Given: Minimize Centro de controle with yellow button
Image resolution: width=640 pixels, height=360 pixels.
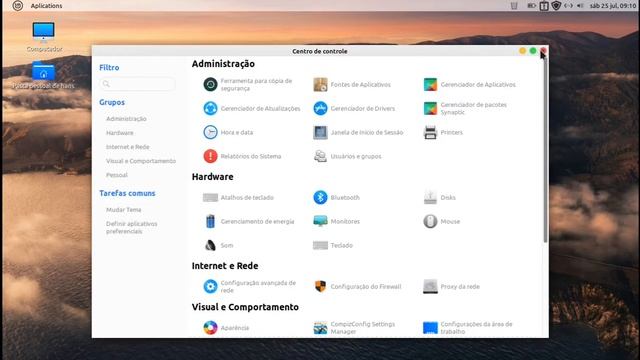Looking at the screenshot, I should coord(522,51).
